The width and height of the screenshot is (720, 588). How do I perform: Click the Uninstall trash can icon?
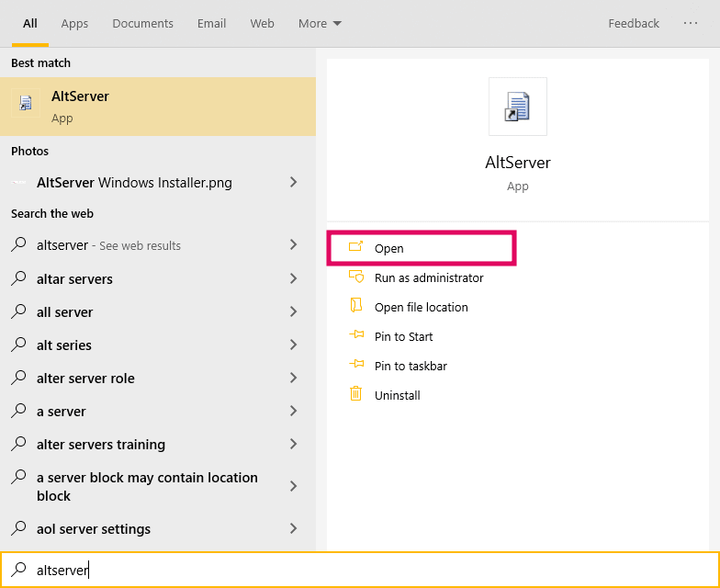356,393
